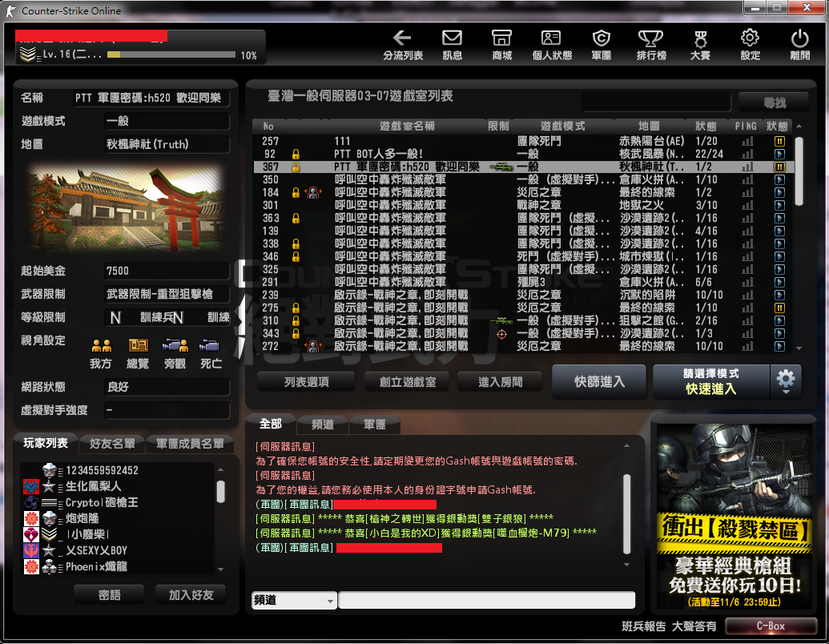Click the character icon on room 272
The image size is (829, 644).
pos(313,346)
